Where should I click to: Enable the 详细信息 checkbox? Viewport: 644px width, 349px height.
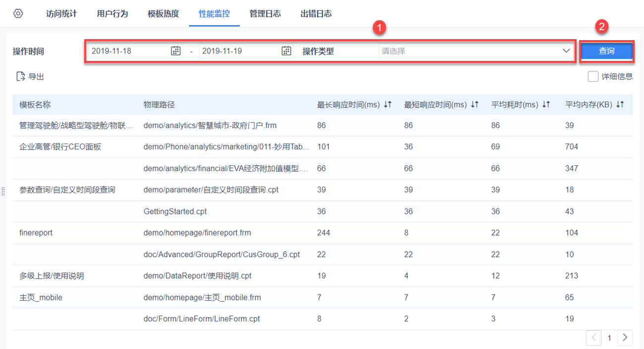(593, 76)
